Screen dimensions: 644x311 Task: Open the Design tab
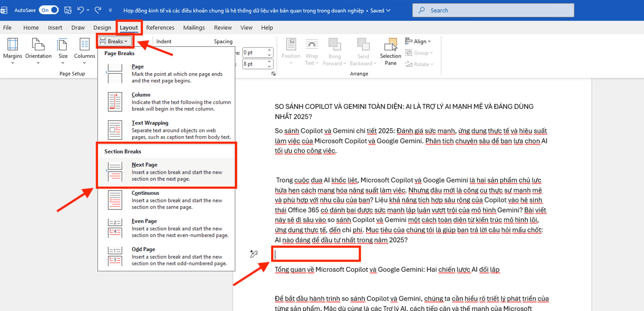[102, 27]
